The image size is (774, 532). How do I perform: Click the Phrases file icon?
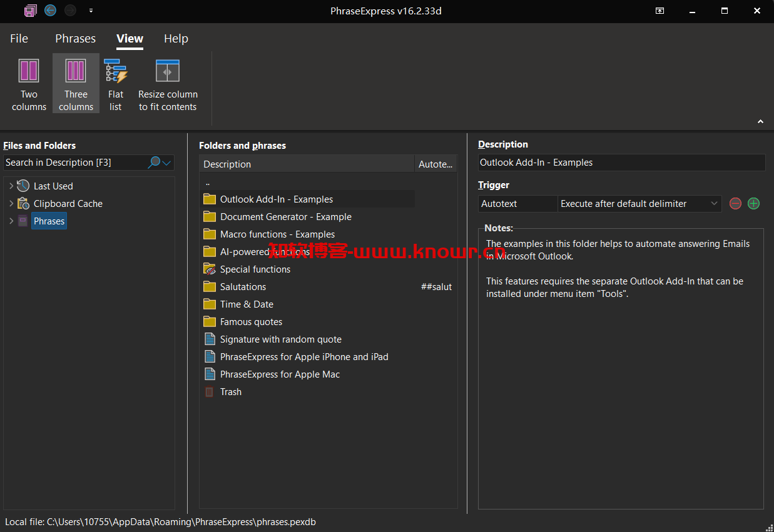point(23,221)
